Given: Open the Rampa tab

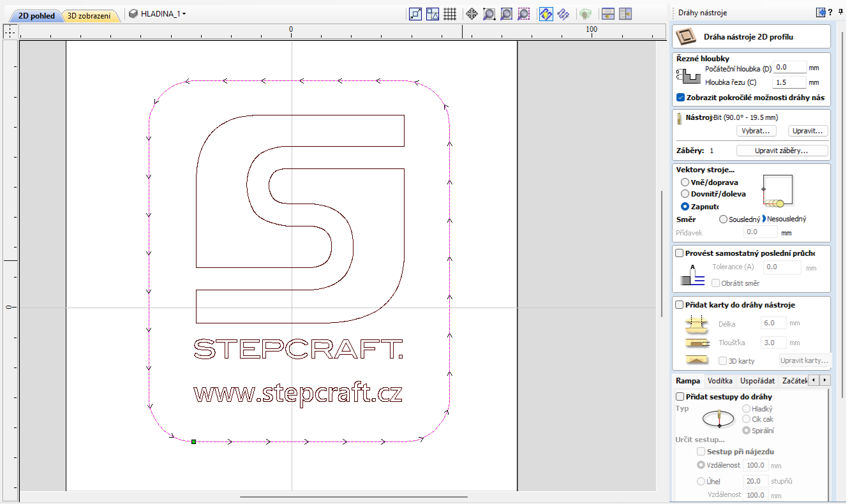Looking at the screenshot, I should (688, 381).
